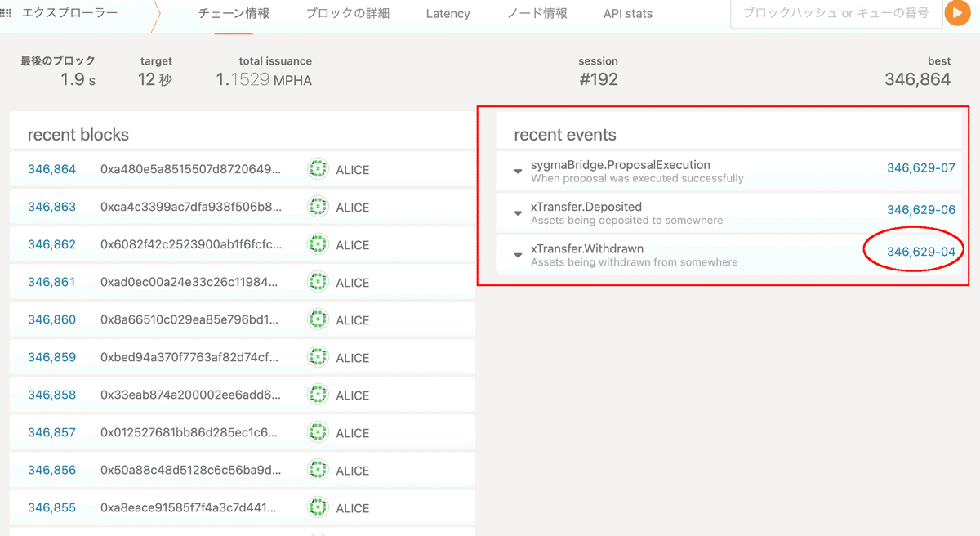Expand the sygmaBridge.ProposalExecution event
The width and height of the screenshot is (980, 536).
518,172
